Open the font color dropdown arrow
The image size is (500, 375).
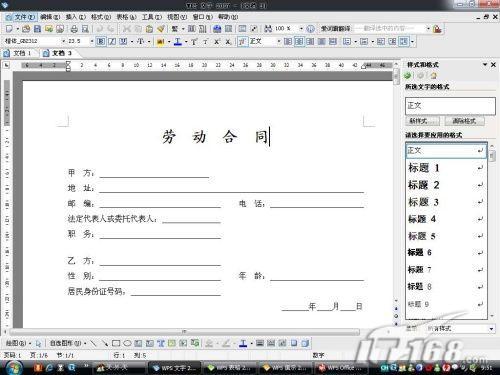click(x=186, y=42)
